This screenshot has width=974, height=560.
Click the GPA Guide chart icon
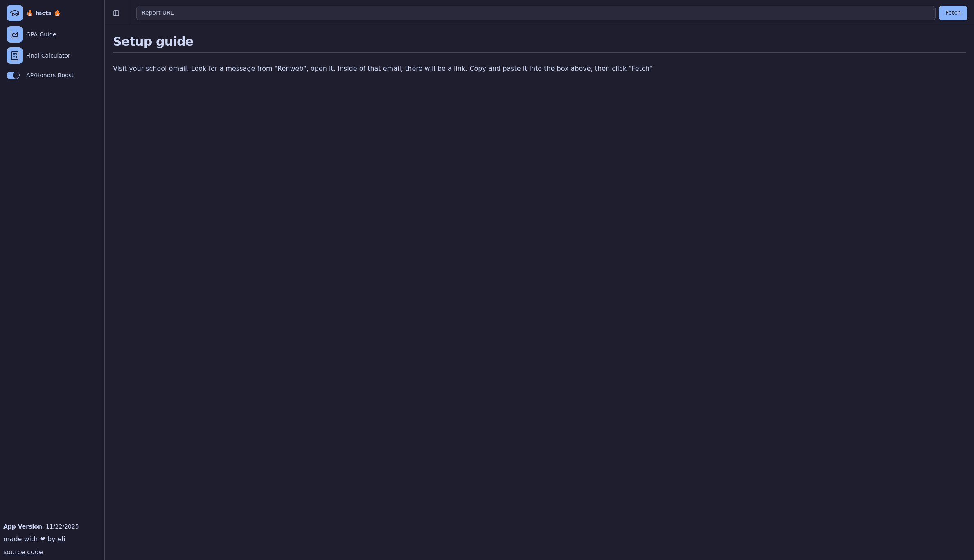[x=15, y=34]
